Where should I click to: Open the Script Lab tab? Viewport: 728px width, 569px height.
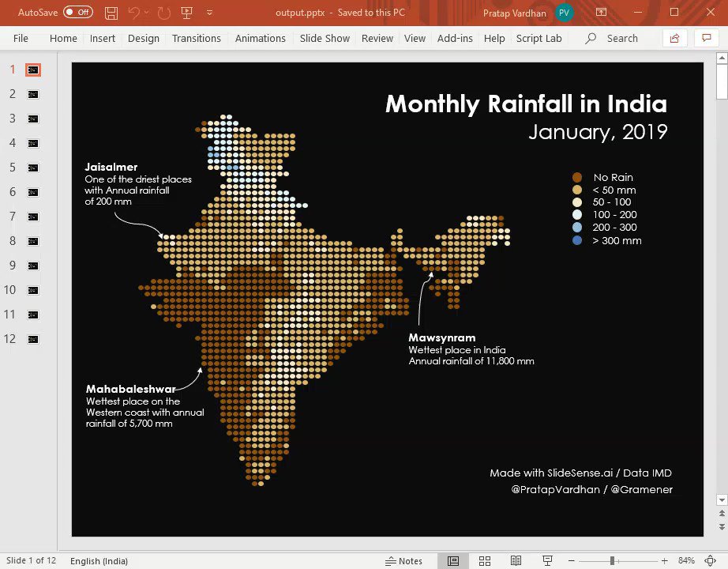[x=538, y=38]
